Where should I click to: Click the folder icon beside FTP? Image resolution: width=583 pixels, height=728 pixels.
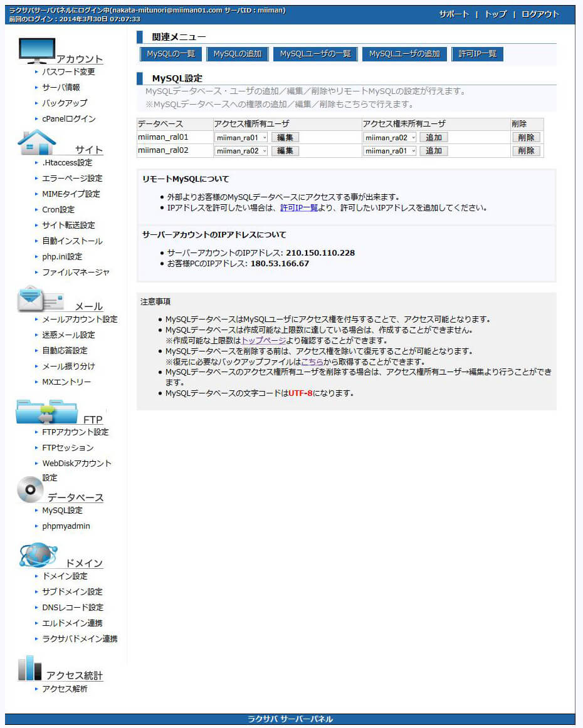46,412
